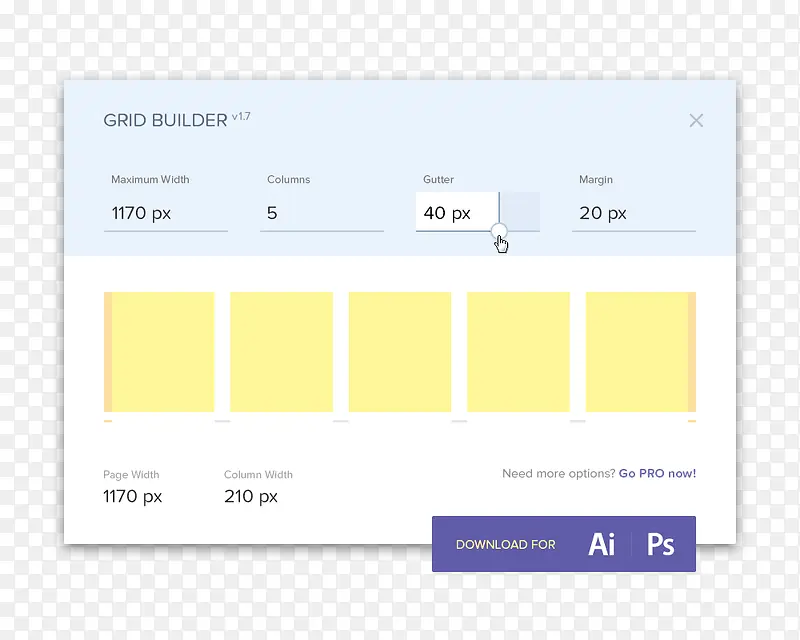Image resolution: width=800 pixels, height=640 pixels.
Task: Click the right orange margin strip
Action: pyautogui.click(x=692, y=352)
